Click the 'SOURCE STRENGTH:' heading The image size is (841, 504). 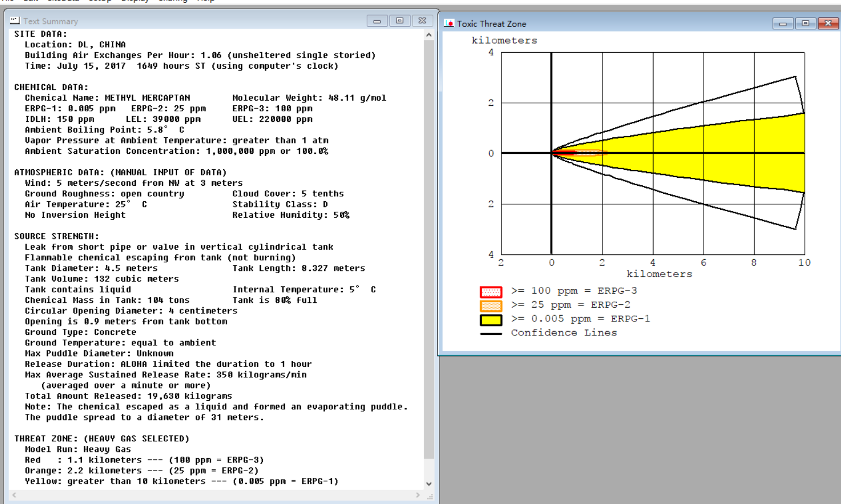56,236
